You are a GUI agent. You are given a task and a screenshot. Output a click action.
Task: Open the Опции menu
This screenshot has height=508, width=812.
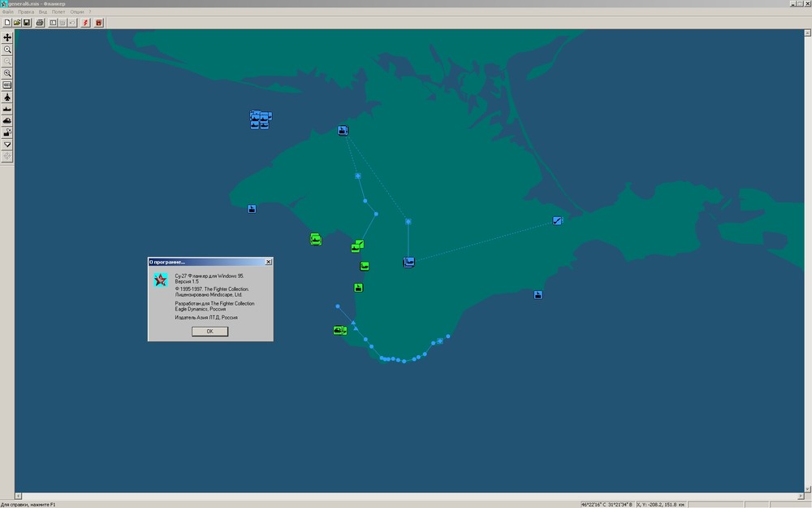tap(77, 11)
